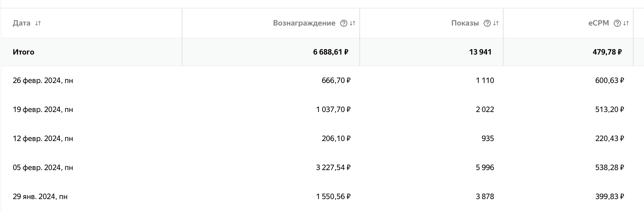Select the 29 янв. 2024 row date
This screenshot has width=644, height=213.
(x=40, y=196)
